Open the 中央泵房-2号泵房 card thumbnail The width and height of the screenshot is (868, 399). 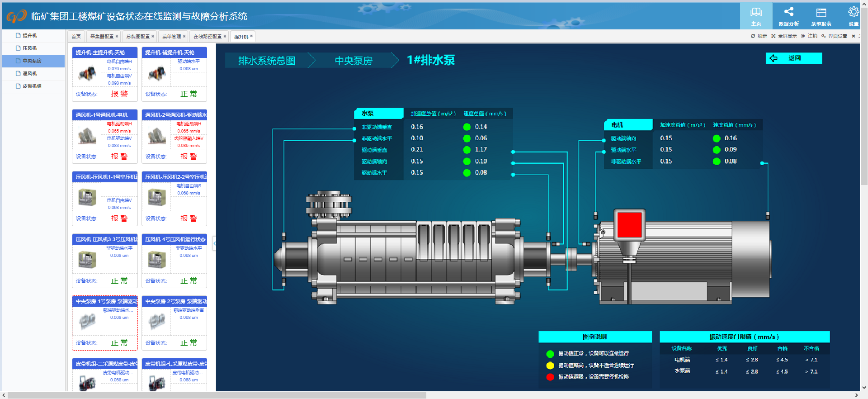[x=157, y=322]
